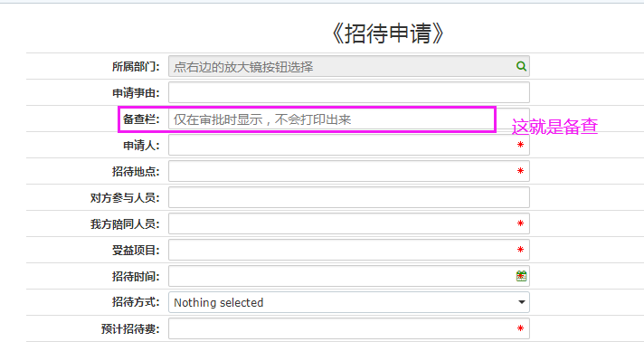The height and width of the screenshot is (342, 644).
Task: Click the 预计招待费 input field
Action: [349, 328]
